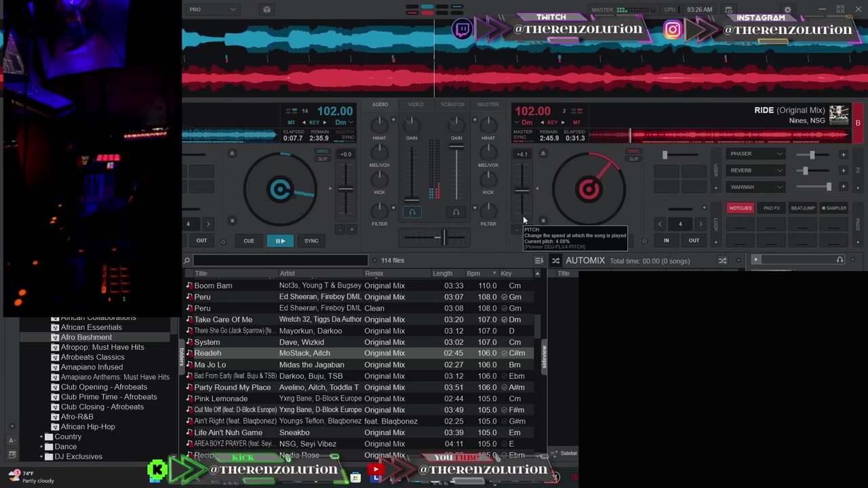Select SAMPLER pad mode

tap(834, 208)
